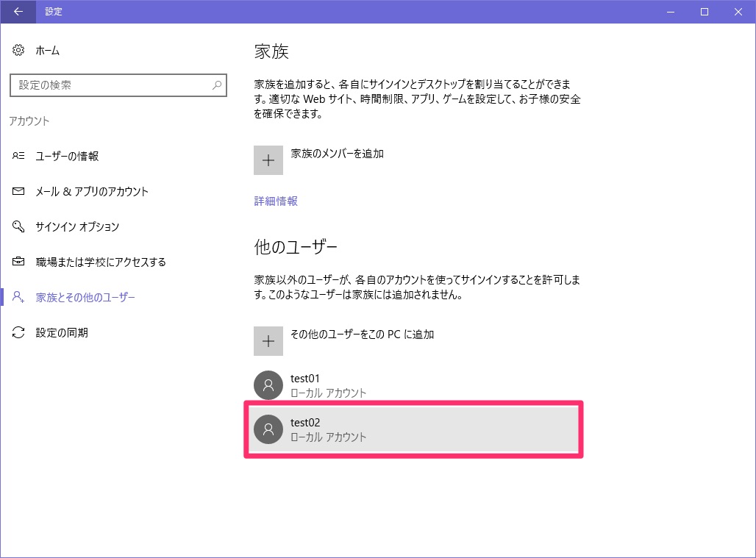Open Home via the gear icon
This screenshot has width=756, height=558.
click(18, 50)
